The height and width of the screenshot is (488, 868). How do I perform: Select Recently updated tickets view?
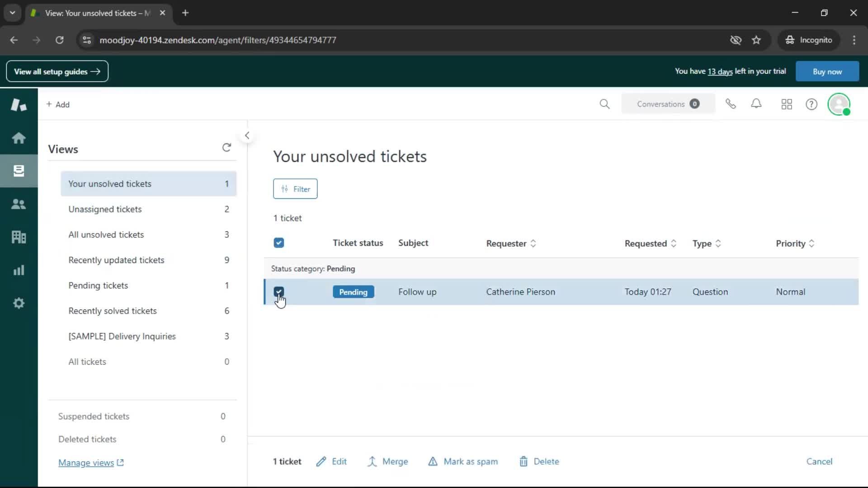pos(148,260)
